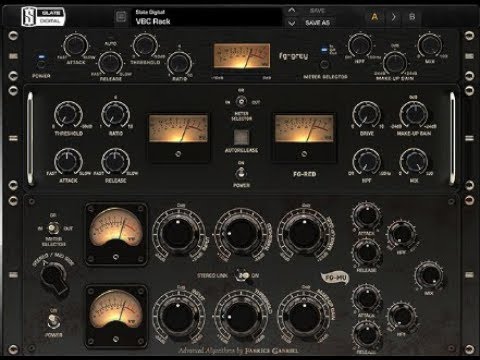The width and height of the screenshot is (480, 360).
Task: Adjust the FG-Grey Mix knob
Action: coord(430,45)
